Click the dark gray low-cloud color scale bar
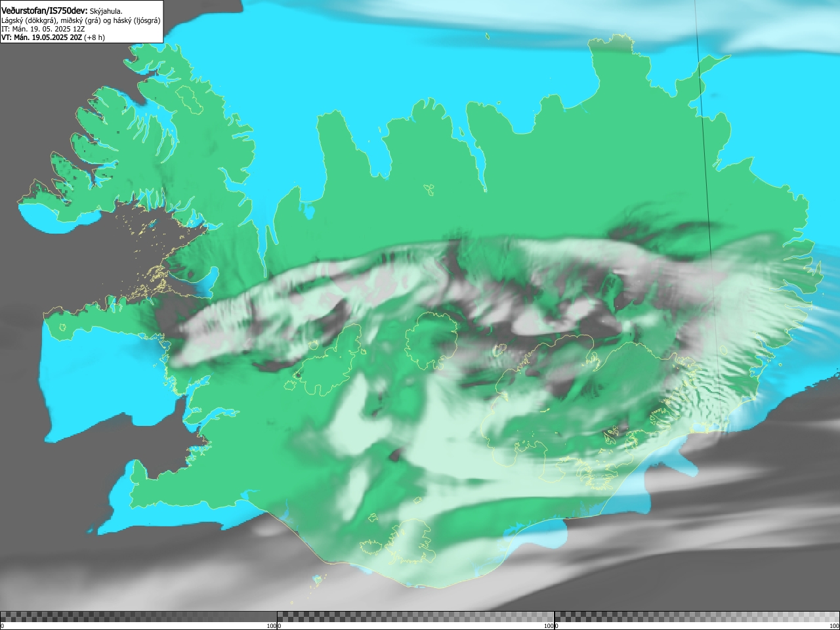 (x=138, y=617)
